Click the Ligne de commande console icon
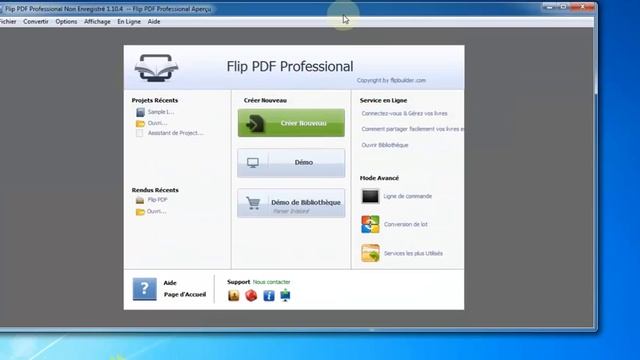 pos(370,196)
